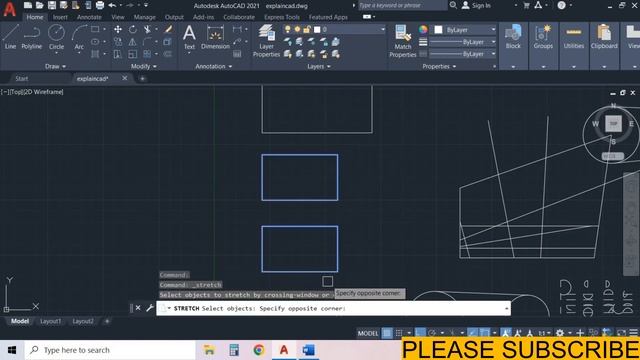Image resolution: width=640 pixels, height=360 pixels.
Task: Switch to the Insert ribbon tab
Action: (x=60, y=17)
